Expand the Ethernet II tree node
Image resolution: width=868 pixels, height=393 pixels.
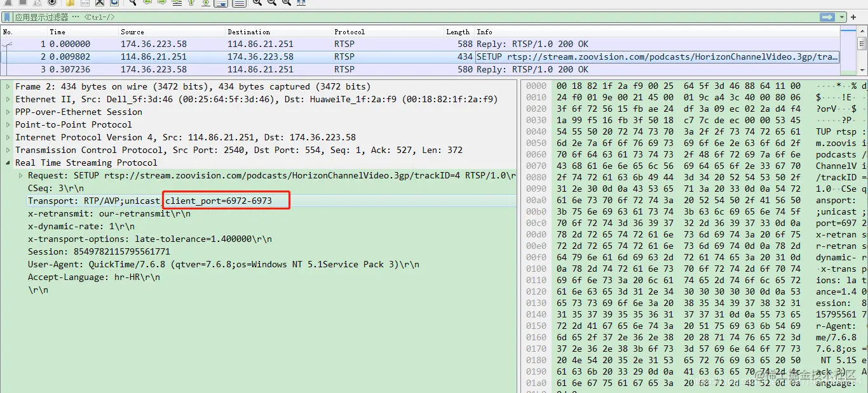[8, 100]
